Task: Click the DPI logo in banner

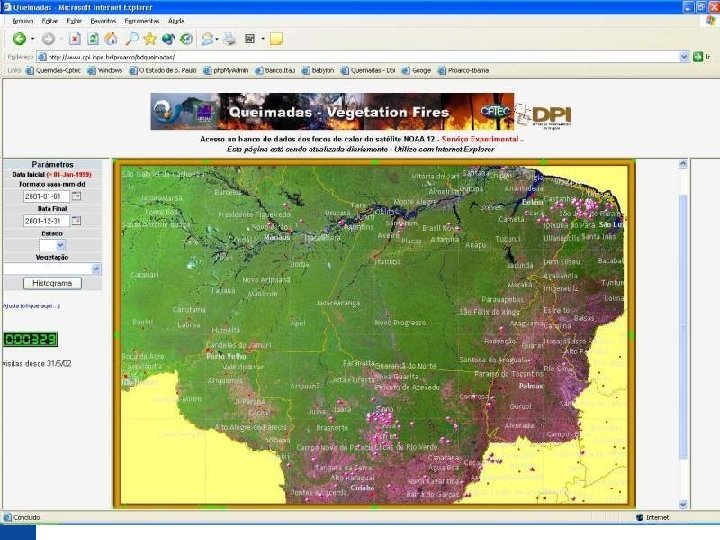Action: tap(545, 115)
